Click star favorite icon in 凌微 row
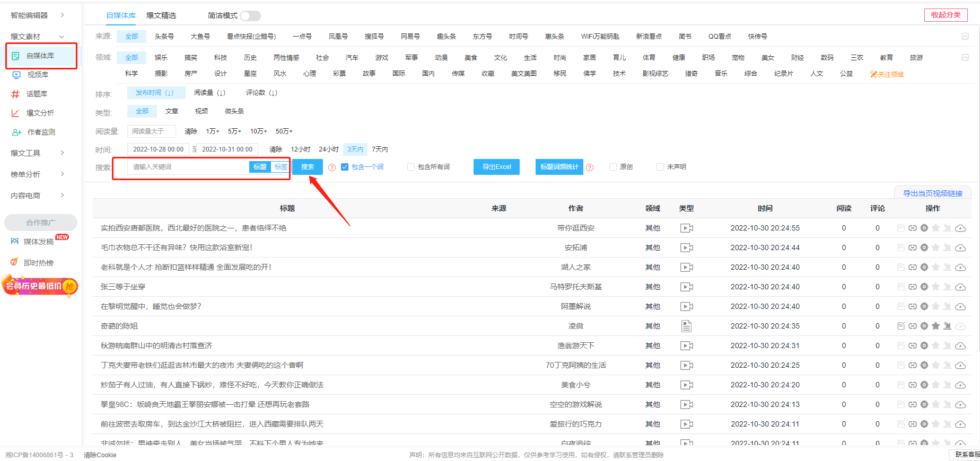 pos(935,326)
